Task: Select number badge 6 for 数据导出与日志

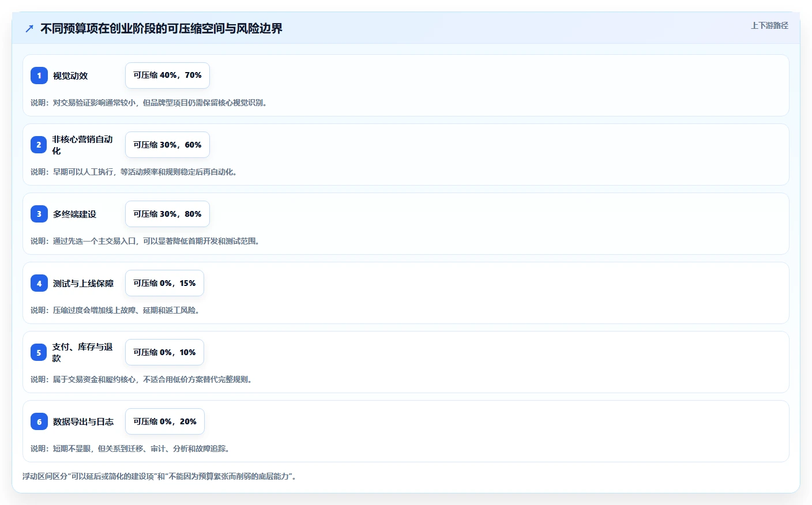Action: pyautogui.click(x=39, y=421)
